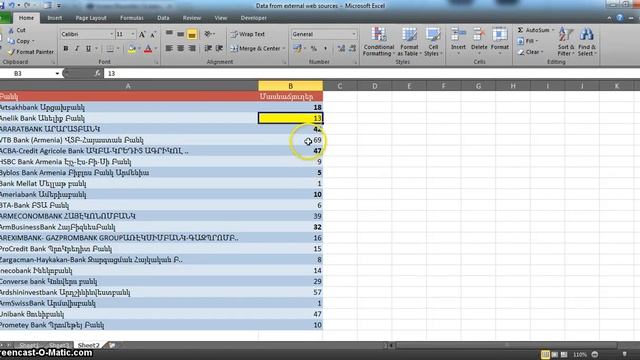Screen dimensions: 640x360
Task: Open the General number format dropdown
Action: [x=354, y=34]
